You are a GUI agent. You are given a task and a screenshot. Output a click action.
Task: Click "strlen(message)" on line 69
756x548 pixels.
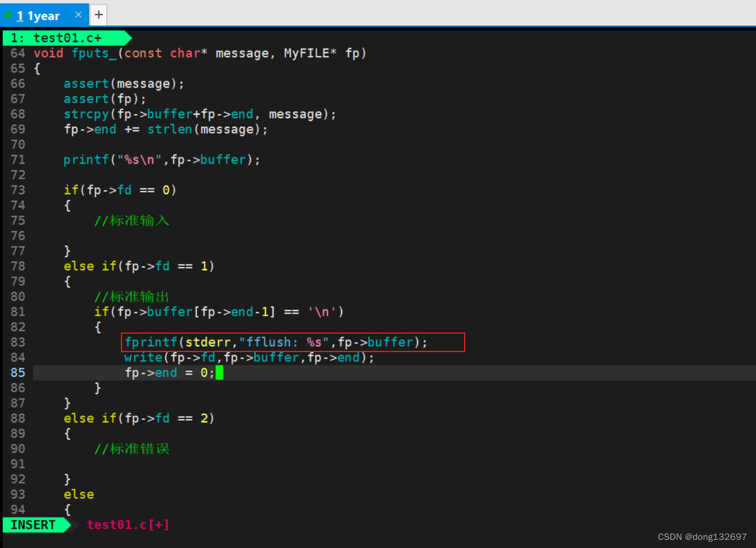(x=204, y=129)
